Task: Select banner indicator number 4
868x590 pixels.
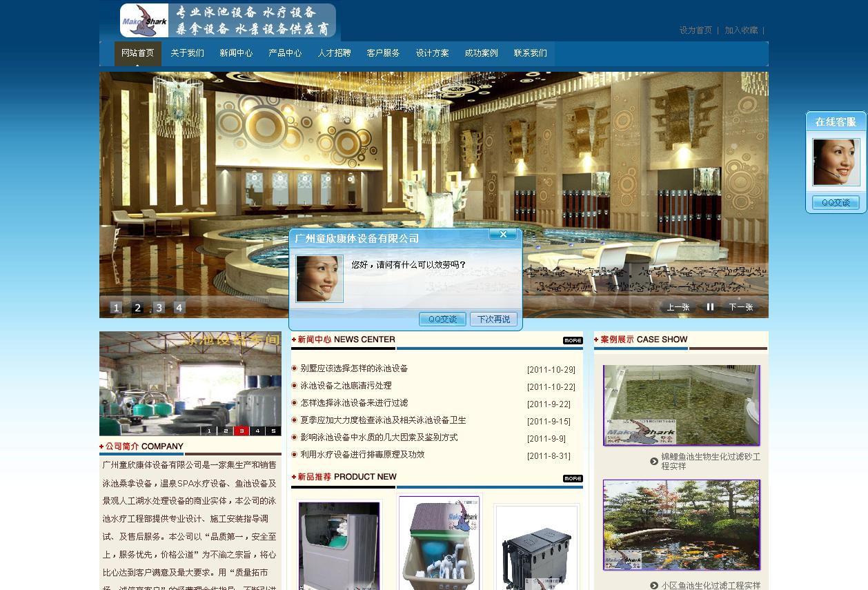Action: click(x=179, y=308)
